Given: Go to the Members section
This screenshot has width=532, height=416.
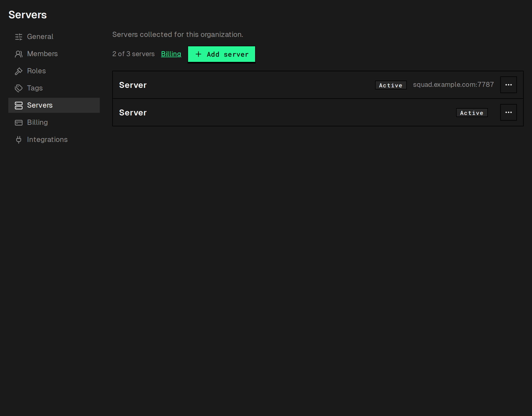Looking at the screenshot, I should tap(54, 54).
